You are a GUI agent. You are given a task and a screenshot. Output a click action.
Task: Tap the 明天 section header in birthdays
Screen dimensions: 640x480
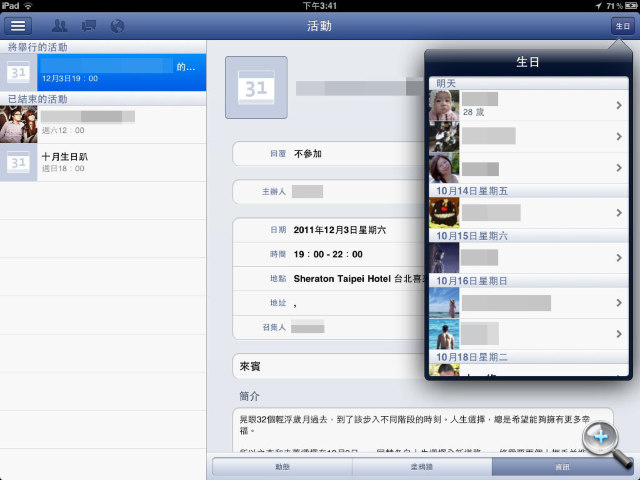pos(529,83)
